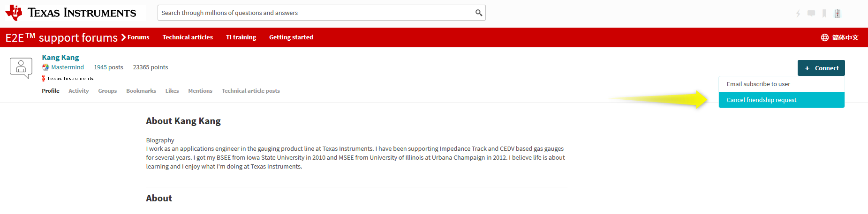Open the Groups tab
The width and height of the screenshot is (868, 214).
click(x=107, y=91)
